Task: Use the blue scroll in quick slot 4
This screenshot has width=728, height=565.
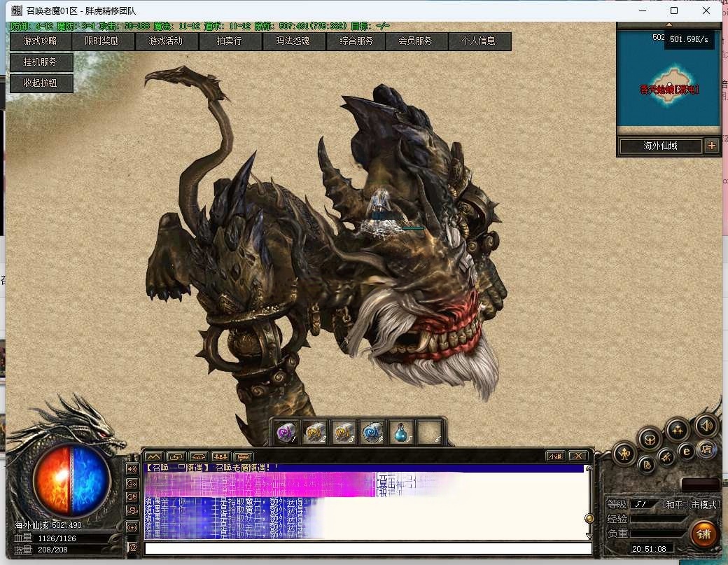Action: pyautogui.click(x=373, y=432)
